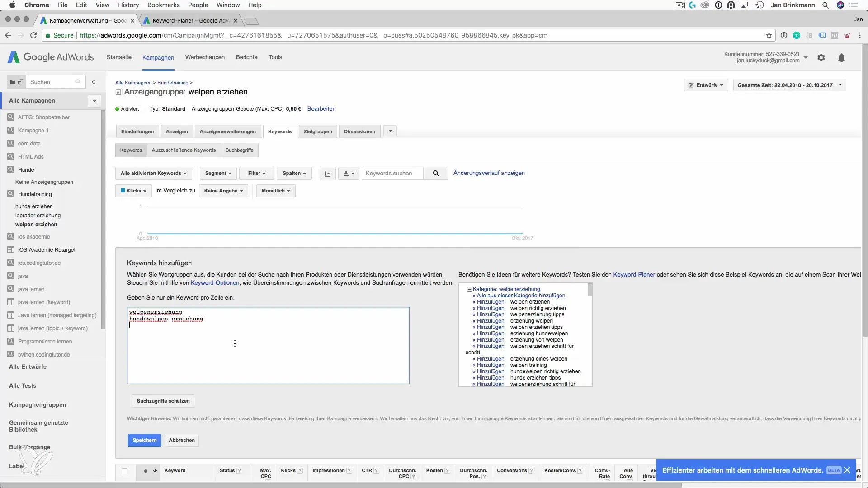The height and width of the screenshot is (488, 868).
Task: Open the Keine Angabe comparison dropdown
Action: (223, 191)
